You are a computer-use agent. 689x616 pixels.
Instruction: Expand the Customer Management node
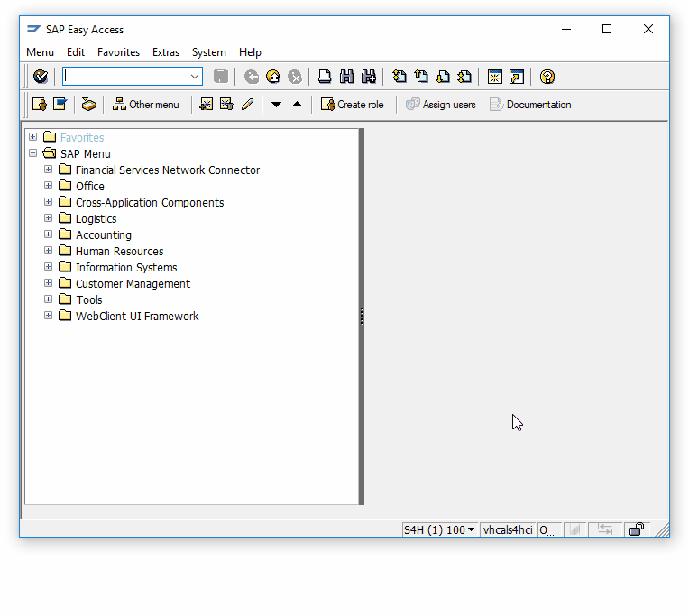49,283
